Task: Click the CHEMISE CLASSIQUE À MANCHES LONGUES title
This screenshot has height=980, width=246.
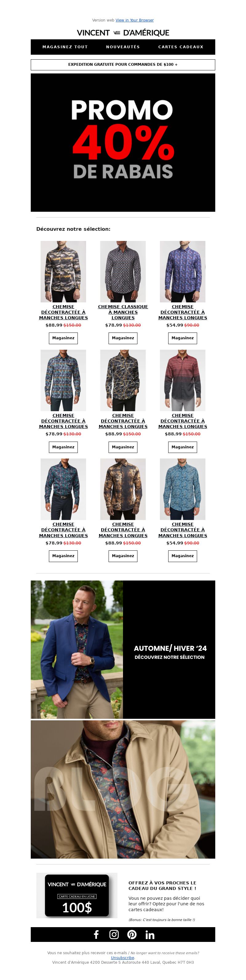Action: pos(123,312)
